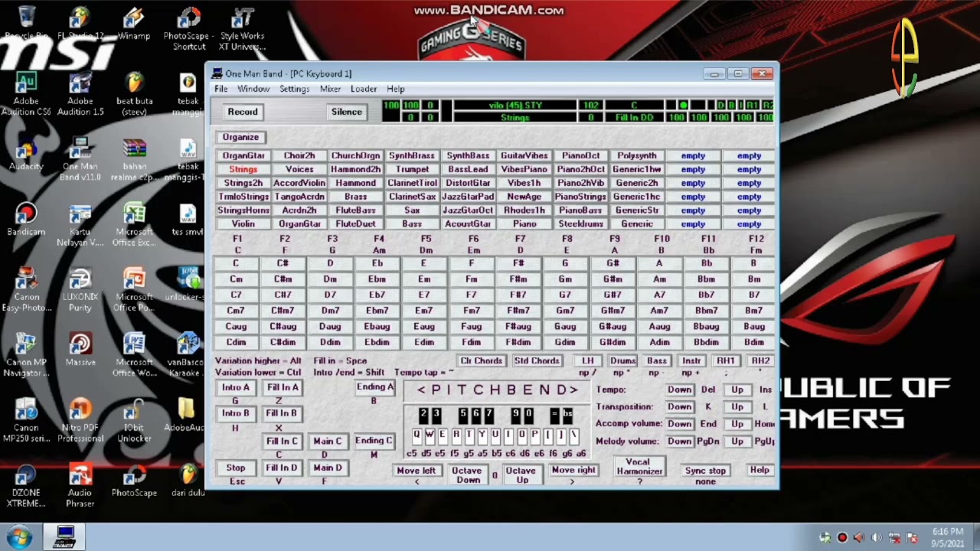Click the Organize button
This screenshot has width=980, height=551.
coord(240,137)
